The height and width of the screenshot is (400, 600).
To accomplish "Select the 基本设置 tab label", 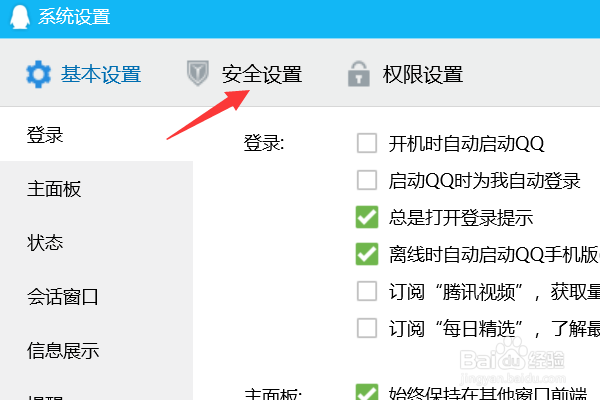I will click(x=101, y=74).
